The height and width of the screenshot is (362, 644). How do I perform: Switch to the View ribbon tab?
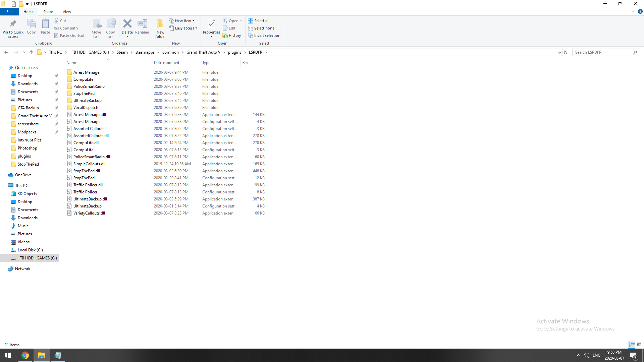coord(67,12)
